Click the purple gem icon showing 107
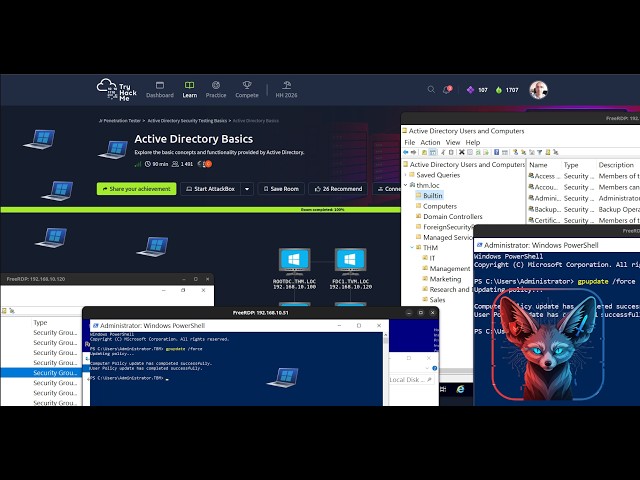This screenshot has width=640, height=480. [470, 90]
